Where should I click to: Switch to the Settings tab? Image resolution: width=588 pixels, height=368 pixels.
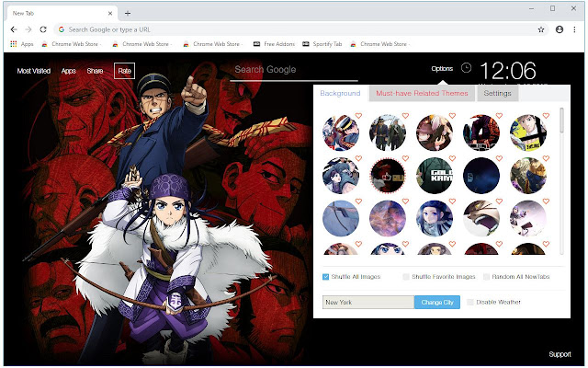coord(497,94)
